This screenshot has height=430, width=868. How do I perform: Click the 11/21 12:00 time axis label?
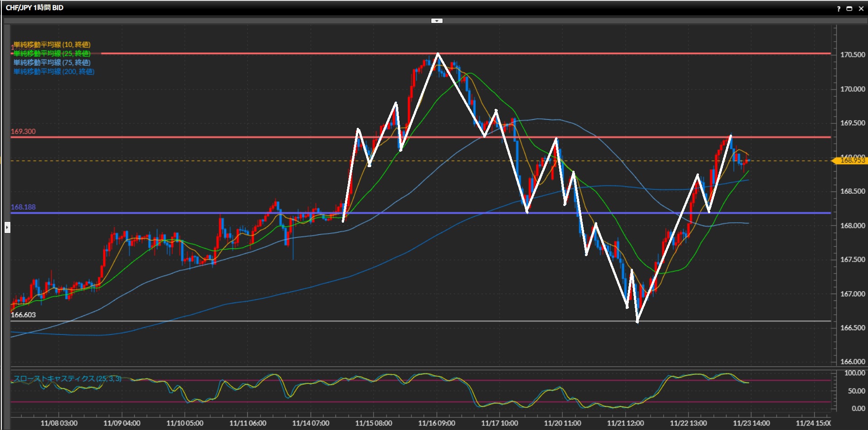tap(625, 423)
